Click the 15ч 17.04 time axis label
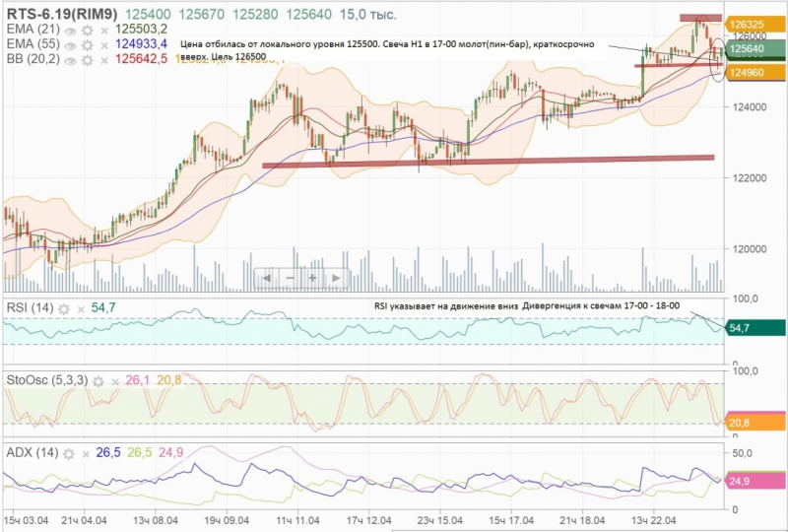The image size is (788, 532). pyautogui.click(x=511, y=520)
